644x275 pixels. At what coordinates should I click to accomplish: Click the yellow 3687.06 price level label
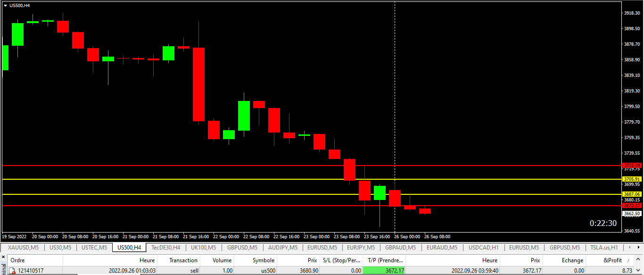point(632,194)
